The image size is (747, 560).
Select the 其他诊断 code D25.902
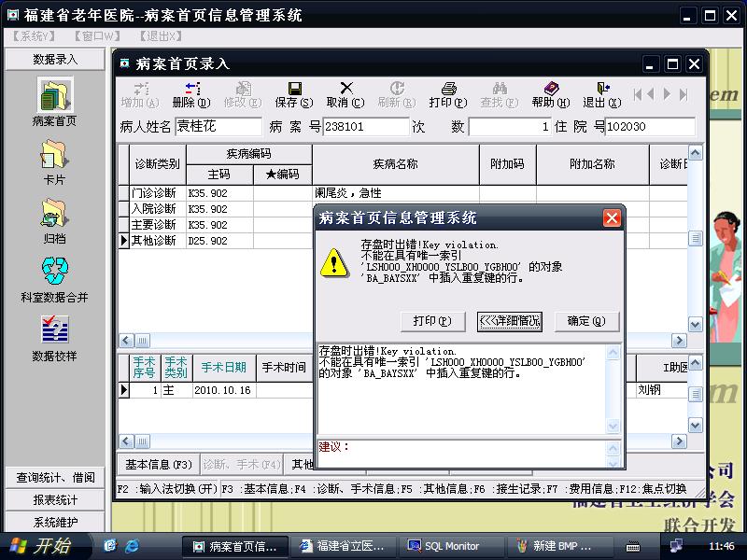click(x=219, y=241)
